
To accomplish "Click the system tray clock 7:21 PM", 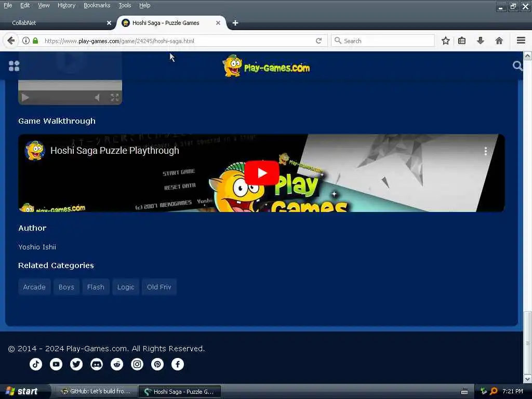I will coord(513,391).
